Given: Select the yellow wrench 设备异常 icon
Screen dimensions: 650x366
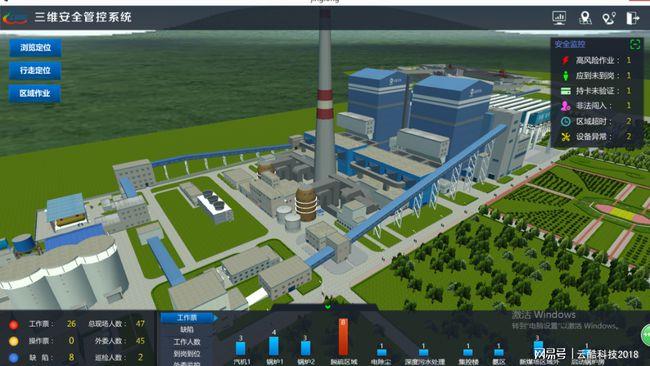Looking at the screenshot, I should (x=565, y=137).
